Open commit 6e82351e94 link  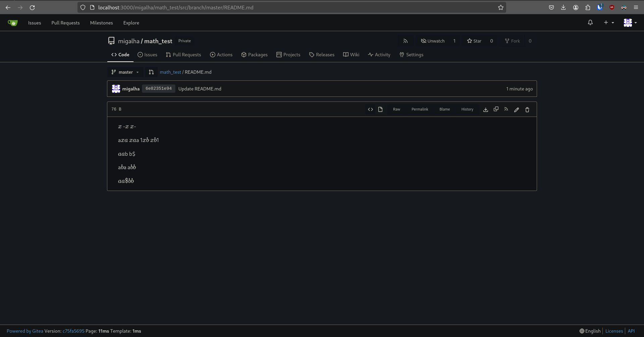(x=158, y=89)
